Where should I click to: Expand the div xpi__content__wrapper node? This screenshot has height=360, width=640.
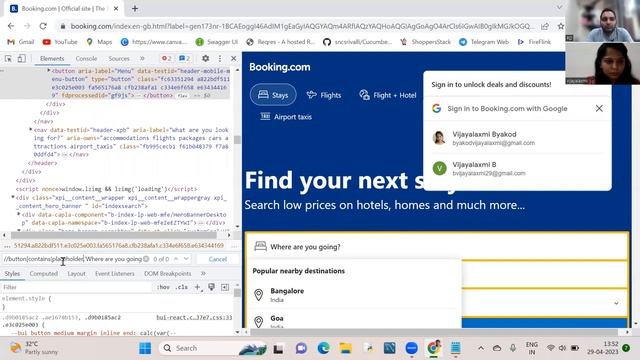13,197
